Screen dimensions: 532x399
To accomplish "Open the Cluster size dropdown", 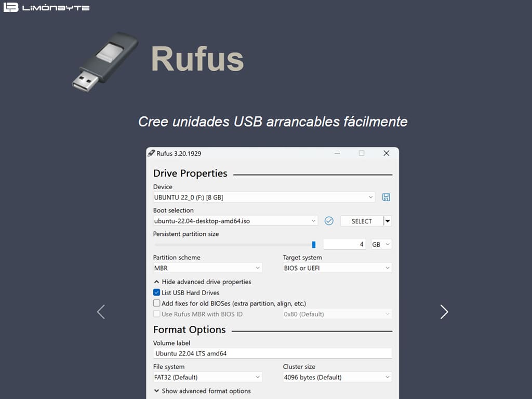I will (x=337, y=377).
